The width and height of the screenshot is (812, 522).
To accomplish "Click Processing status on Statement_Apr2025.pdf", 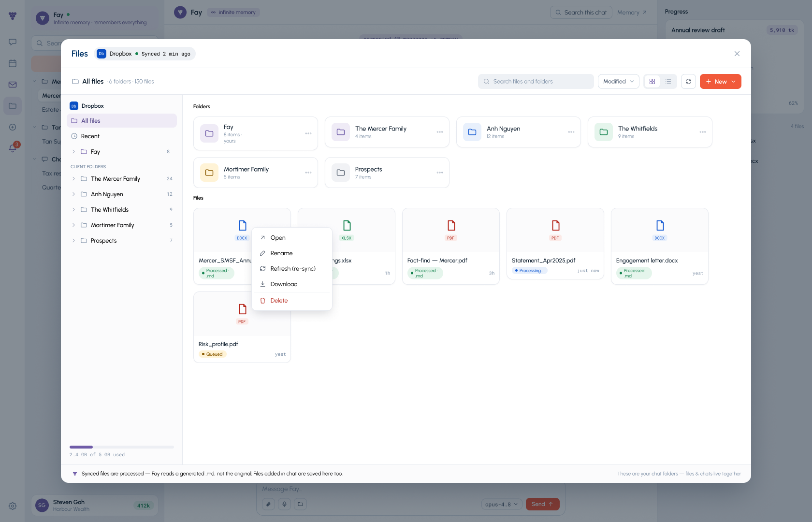I will (530, 271).
